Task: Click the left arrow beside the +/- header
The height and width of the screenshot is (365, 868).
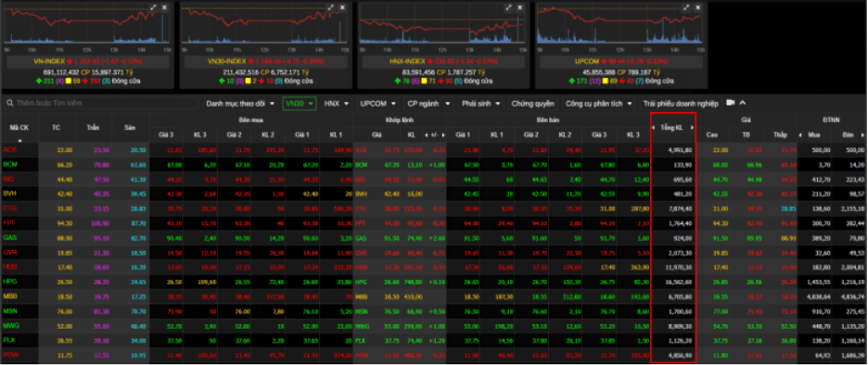Action: point(426,135)
